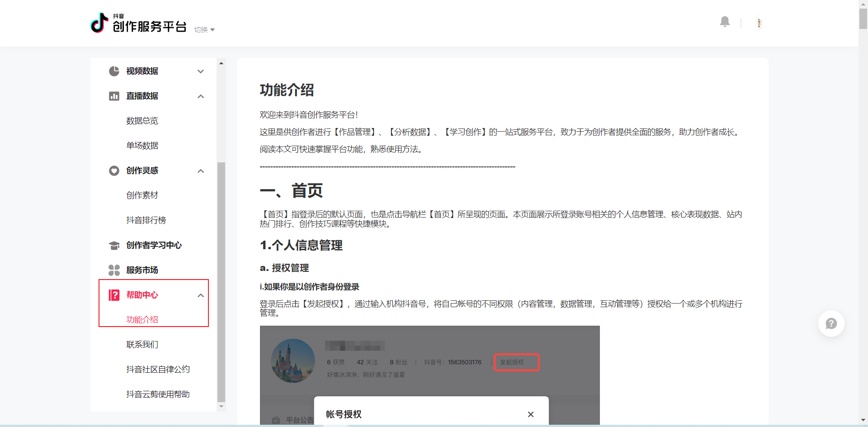Click the 一、首页 section heading
This screenshot has height=427, width=868.
point(291,191)
